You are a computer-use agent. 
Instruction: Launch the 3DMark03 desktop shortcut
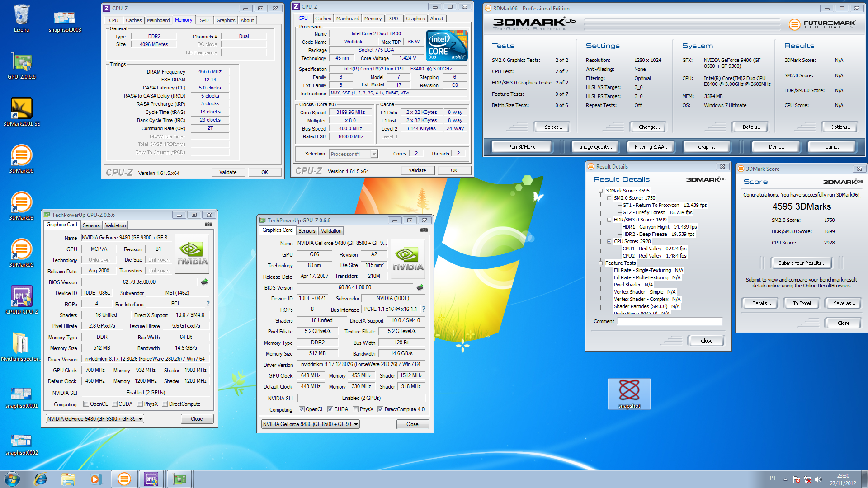tap(21, 206)
